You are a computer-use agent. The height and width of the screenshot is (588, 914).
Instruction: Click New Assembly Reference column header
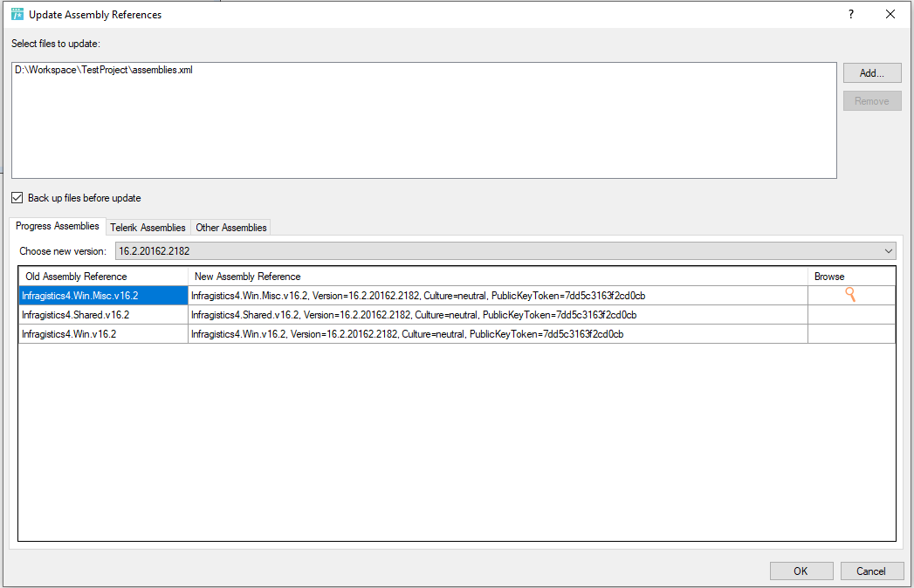tap(498, 277)
